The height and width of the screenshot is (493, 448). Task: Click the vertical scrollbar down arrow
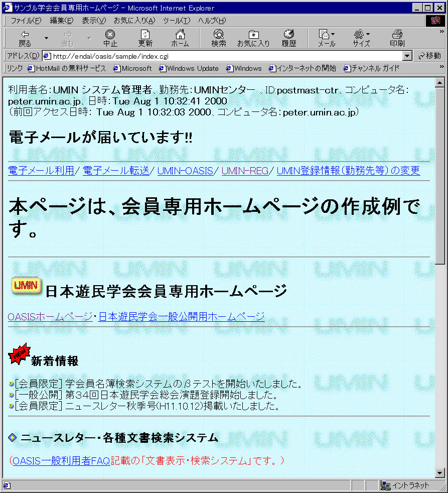[x=439, y=473]
